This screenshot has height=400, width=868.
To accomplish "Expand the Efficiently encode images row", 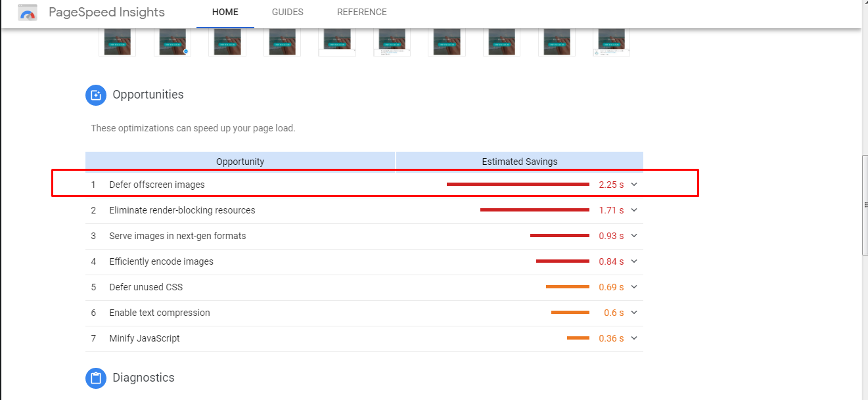I will [x=633, y=261].
